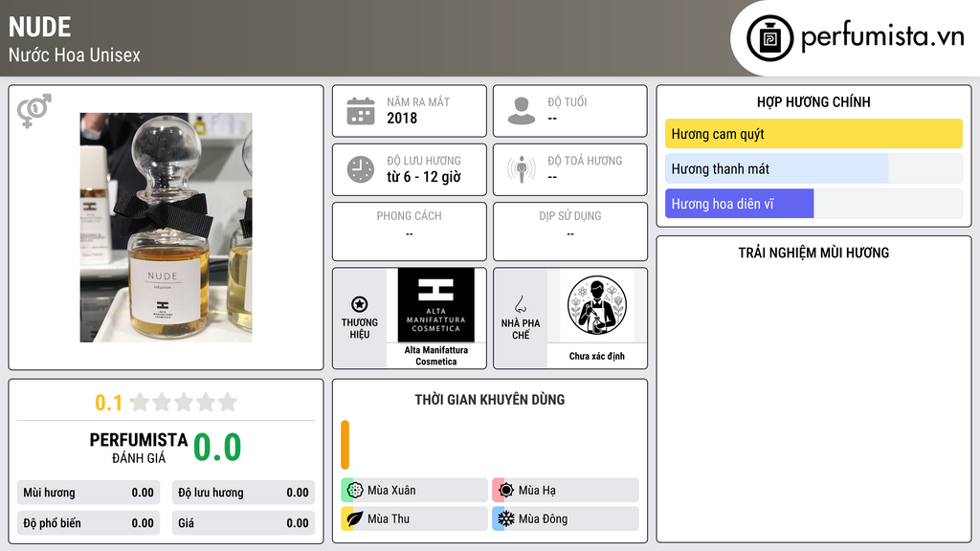Image resolution: width=980 pixels, height=551 pixels.
Task: Click the Giá 0.00 score row
Action: 243,523
